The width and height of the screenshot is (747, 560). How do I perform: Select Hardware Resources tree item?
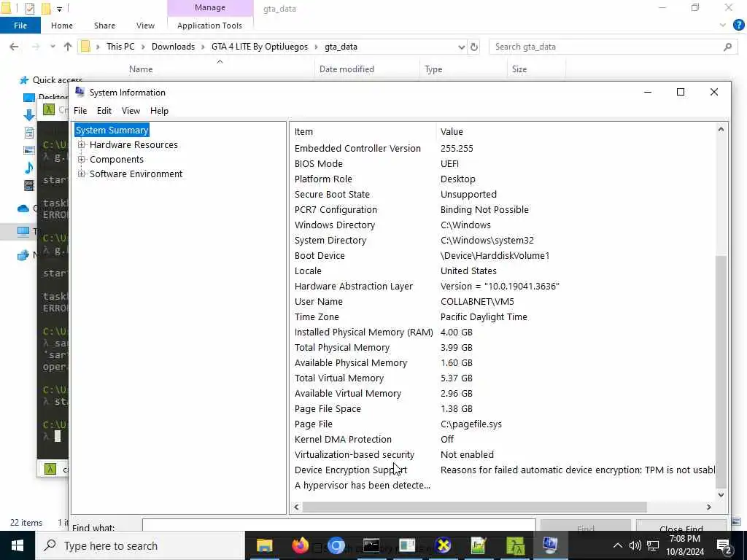click(133, 145)
